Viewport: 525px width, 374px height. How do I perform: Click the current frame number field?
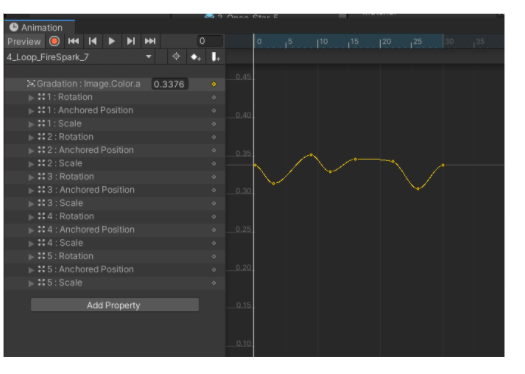tap(210, 41)
